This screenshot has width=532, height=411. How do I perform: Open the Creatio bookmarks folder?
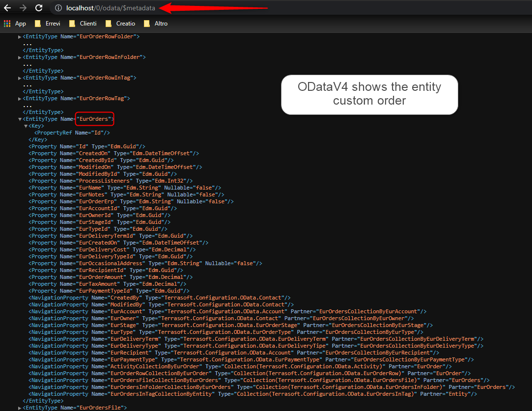click(120, 24)
